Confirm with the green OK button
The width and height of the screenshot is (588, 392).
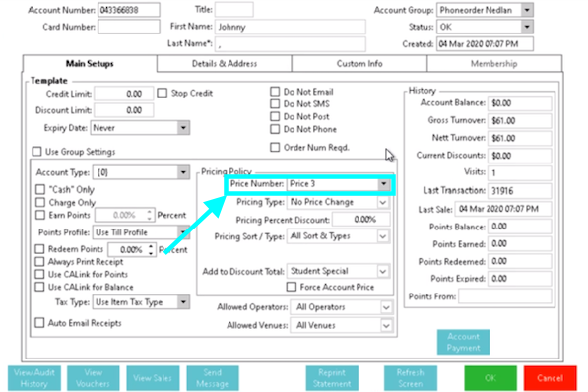(490, 378)
